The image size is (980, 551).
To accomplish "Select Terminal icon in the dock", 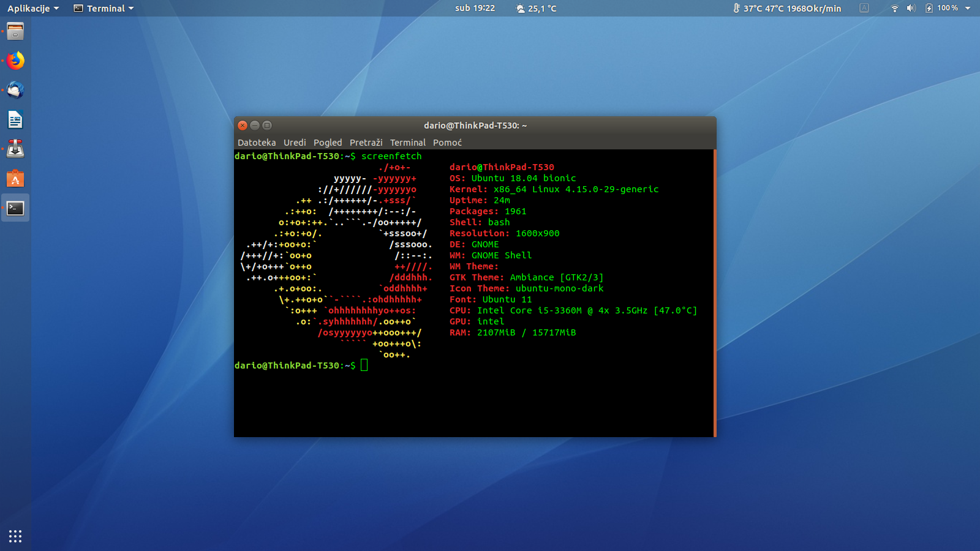I will pos(15,208).
